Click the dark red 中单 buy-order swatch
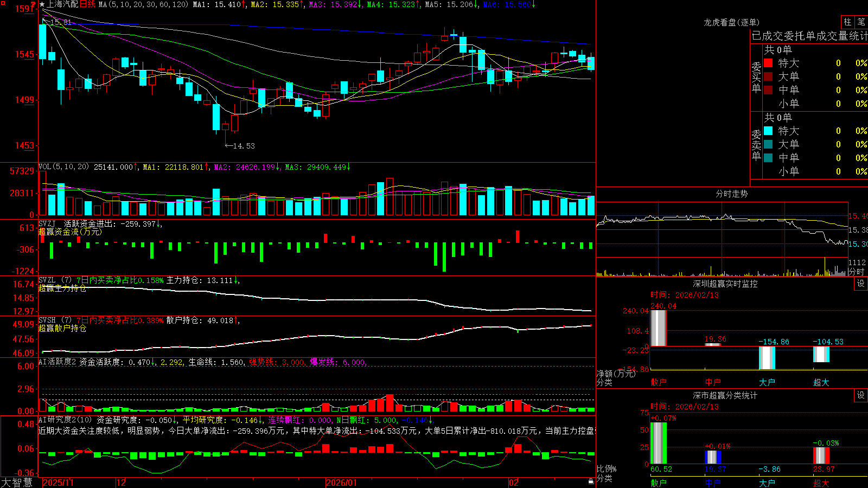Image resolution: width=868 pixels, height=488 pixels. 768,90
